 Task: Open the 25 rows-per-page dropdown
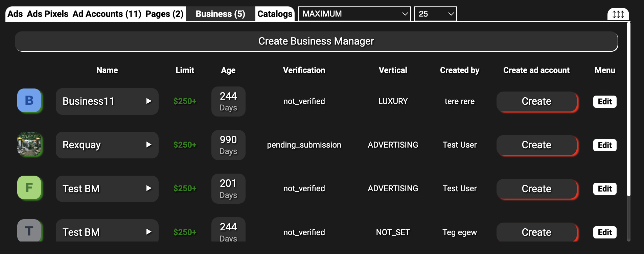[435, 14]
